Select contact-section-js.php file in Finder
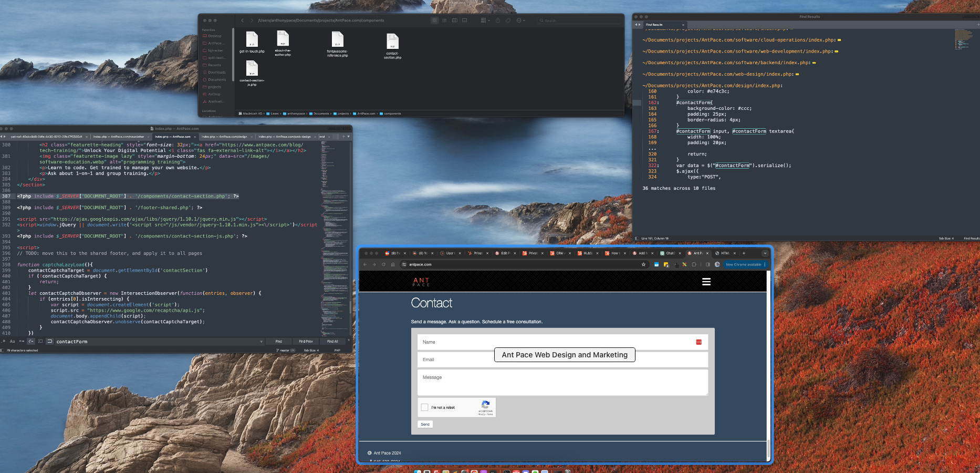Screen dimensions: 980x473 click(x=252, y=73)
